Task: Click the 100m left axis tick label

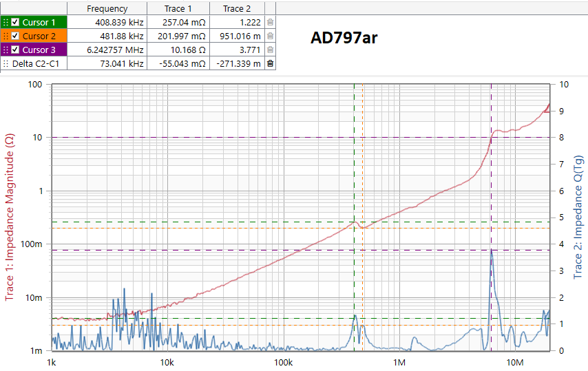Action: [x=32, y=244]
